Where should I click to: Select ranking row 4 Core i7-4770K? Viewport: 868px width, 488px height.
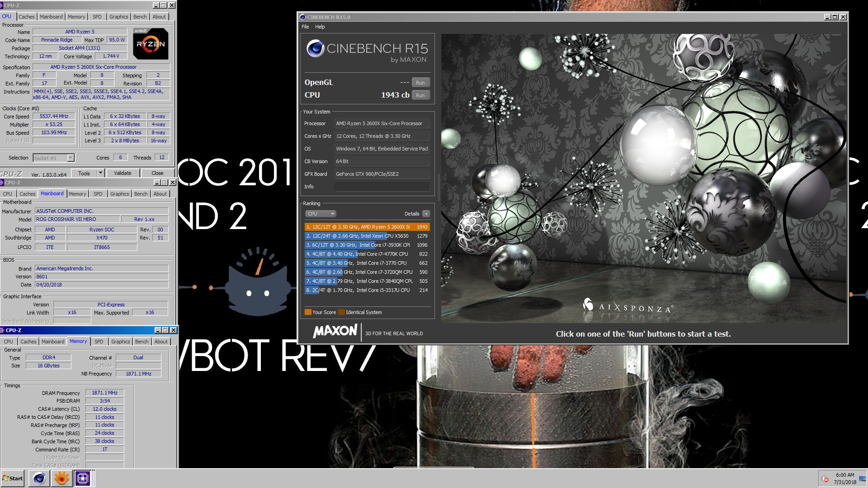[x=367, y=254]
